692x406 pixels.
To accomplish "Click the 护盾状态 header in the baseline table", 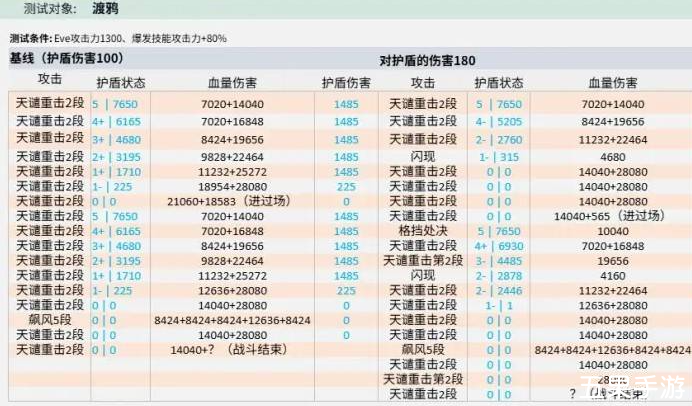I will 121,83.
